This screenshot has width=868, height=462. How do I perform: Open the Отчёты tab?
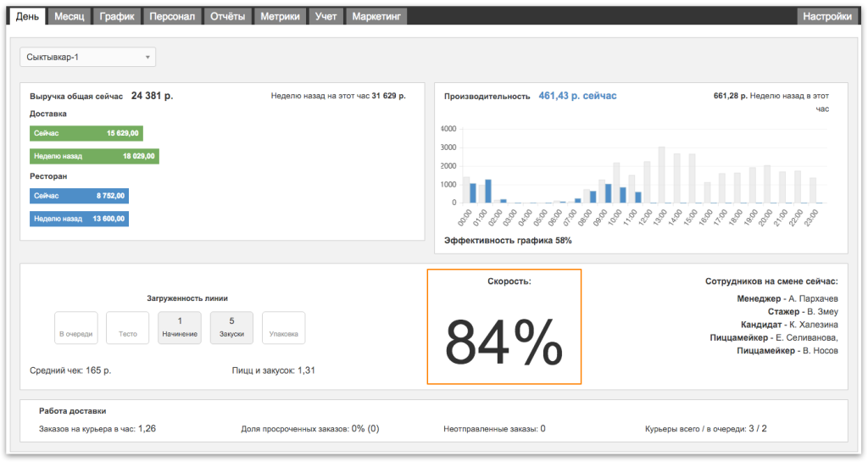(227, 17)
